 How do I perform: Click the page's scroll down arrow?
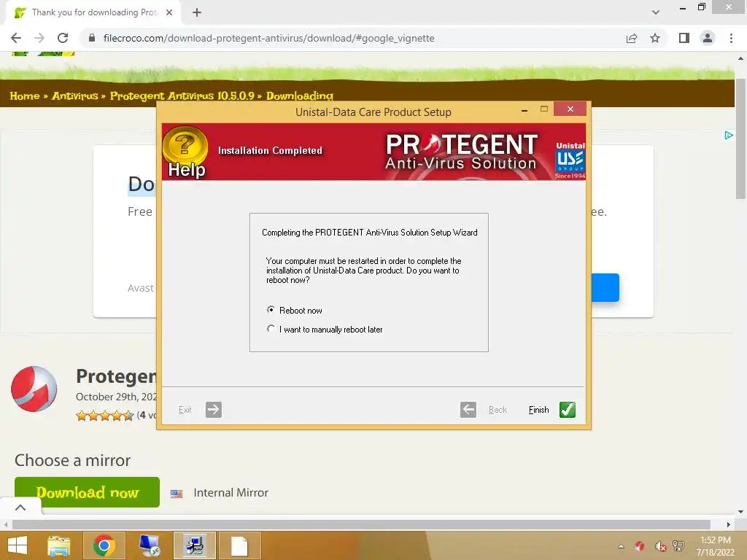pos(740,512)
